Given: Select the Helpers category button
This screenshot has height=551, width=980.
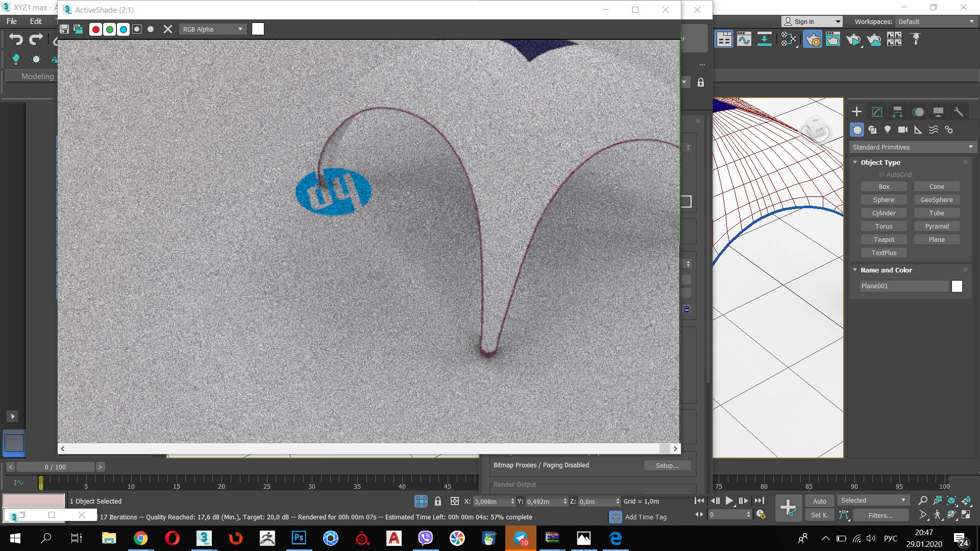Looking at the screenshot, I should click(918, 130).
